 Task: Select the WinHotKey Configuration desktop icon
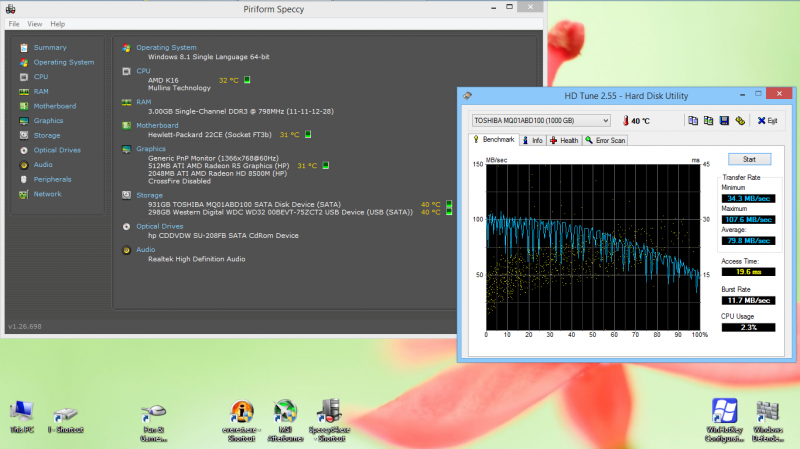point(724,421)
